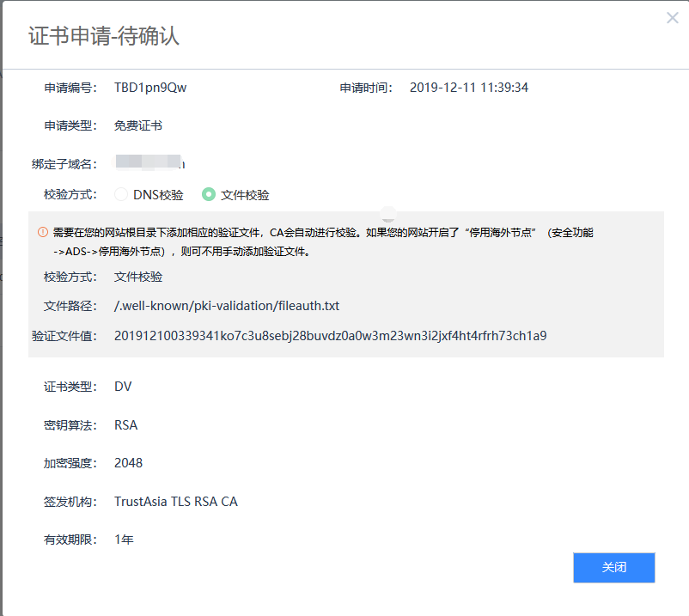Click the 文件校验 value inside the gray panel
The height and width of the screenshot is (616, 689).
point(138,277)
